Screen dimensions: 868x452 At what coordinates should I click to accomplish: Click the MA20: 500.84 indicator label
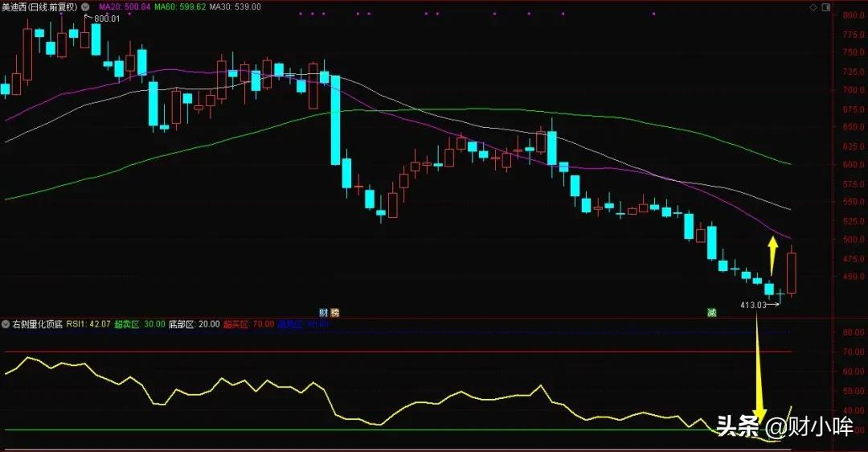125,7
